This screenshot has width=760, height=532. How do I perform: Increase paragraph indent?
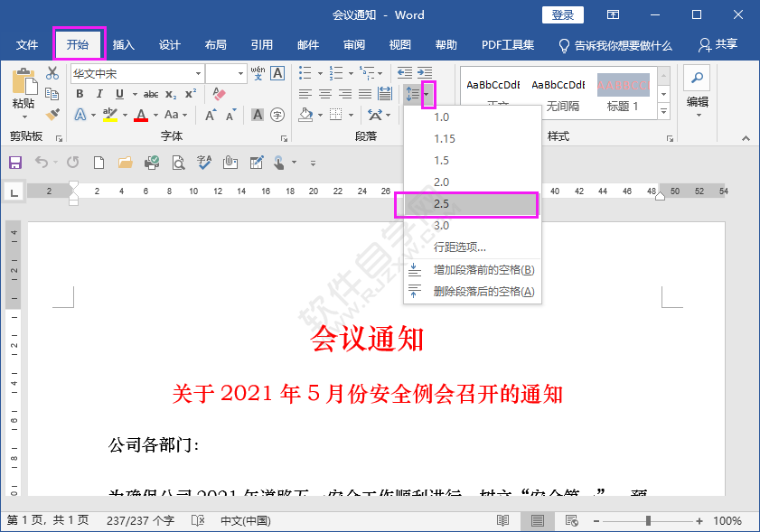(425, 73)
